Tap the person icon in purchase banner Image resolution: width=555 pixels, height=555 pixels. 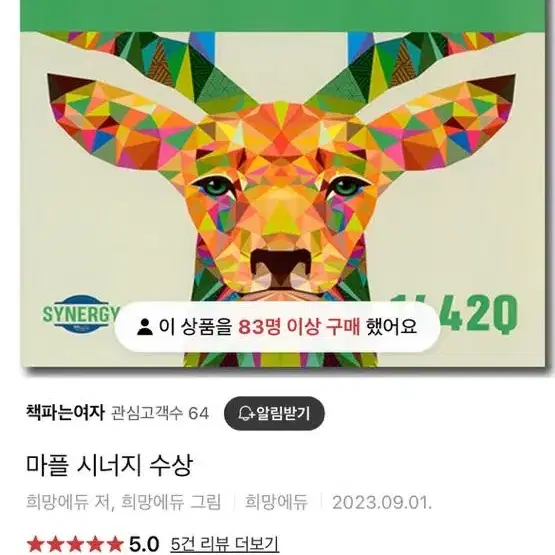[144, 327]
